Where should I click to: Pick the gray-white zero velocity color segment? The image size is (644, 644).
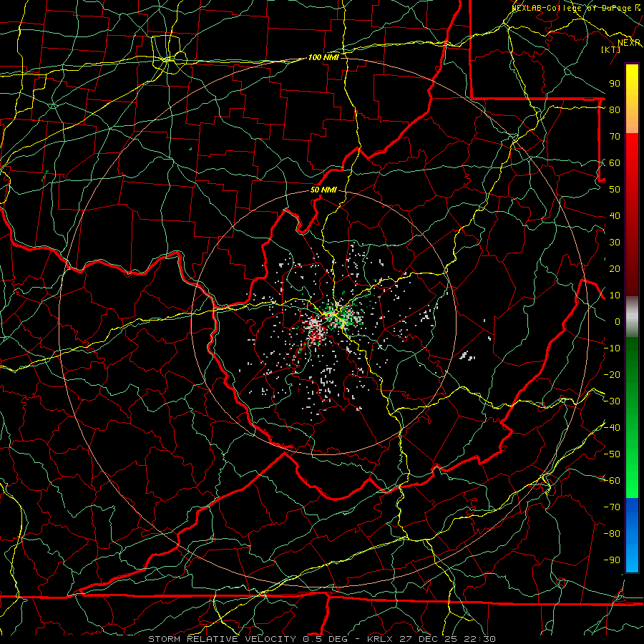pyautogui.click(x=632, y=317)
